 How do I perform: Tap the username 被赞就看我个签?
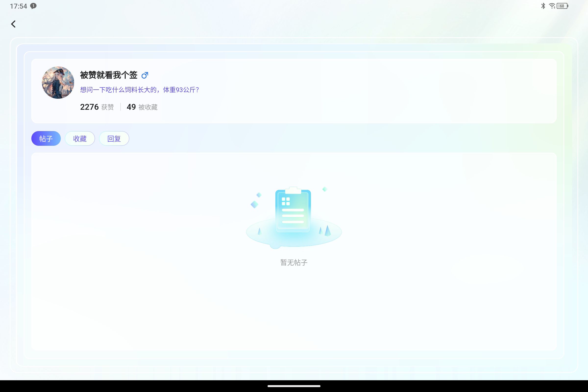coord(109,75)
